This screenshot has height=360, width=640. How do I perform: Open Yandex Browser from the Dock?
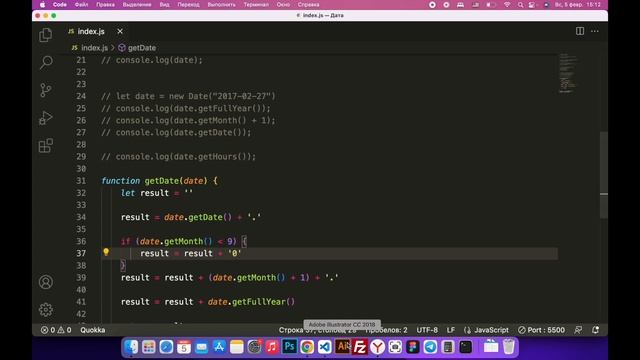pos(378,347)
